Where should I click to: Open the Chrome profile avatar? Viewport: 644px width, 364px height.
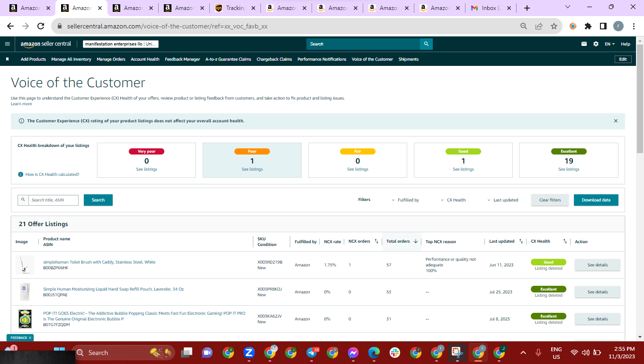click(x=618, y=27)
